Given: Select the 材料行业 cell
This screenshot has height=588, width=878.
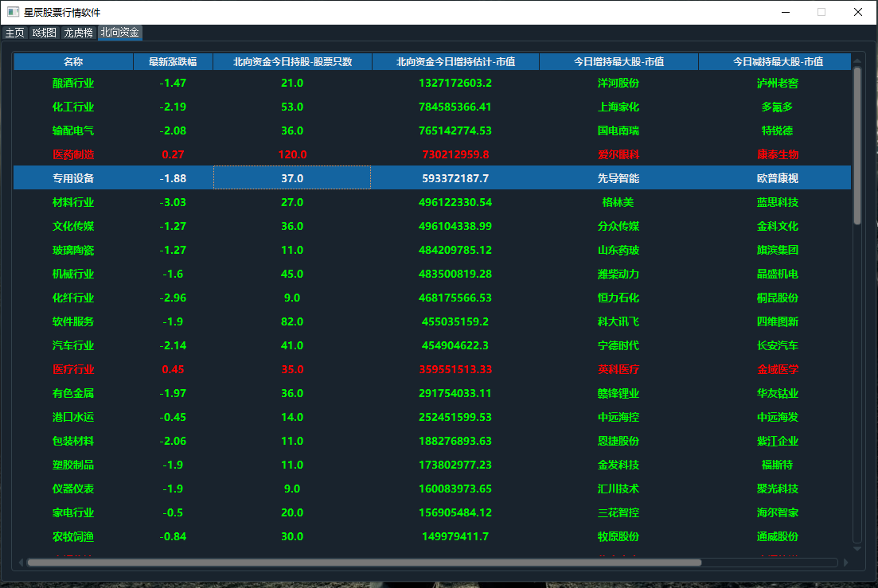Looking at the screenshot, I should [73, 203].
